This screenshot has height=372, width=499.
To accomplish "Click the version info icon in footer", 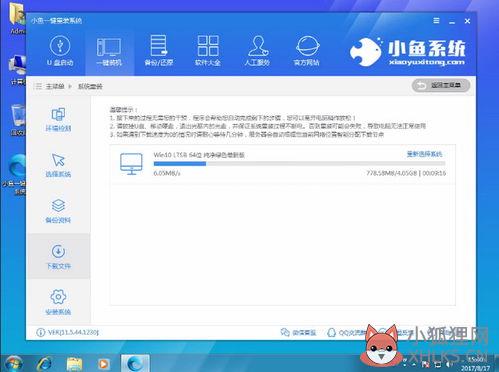I will pyautogui.click(x=40, y=332).
